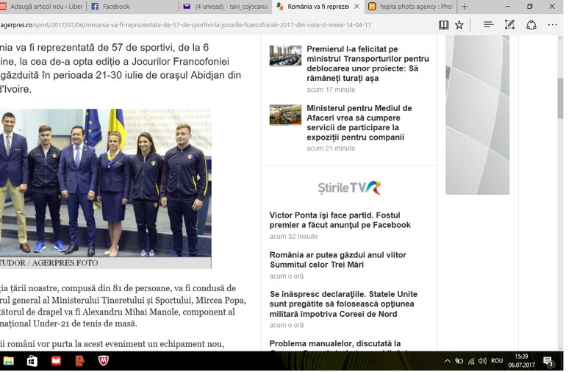Open Ministerul pentru Mediul de Afaceri headline
588x372 pixels.
(x=359, y=123)
